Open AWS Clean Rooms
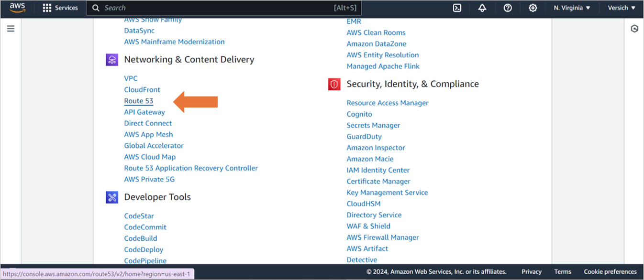The image size is (644, 280). 376,33
